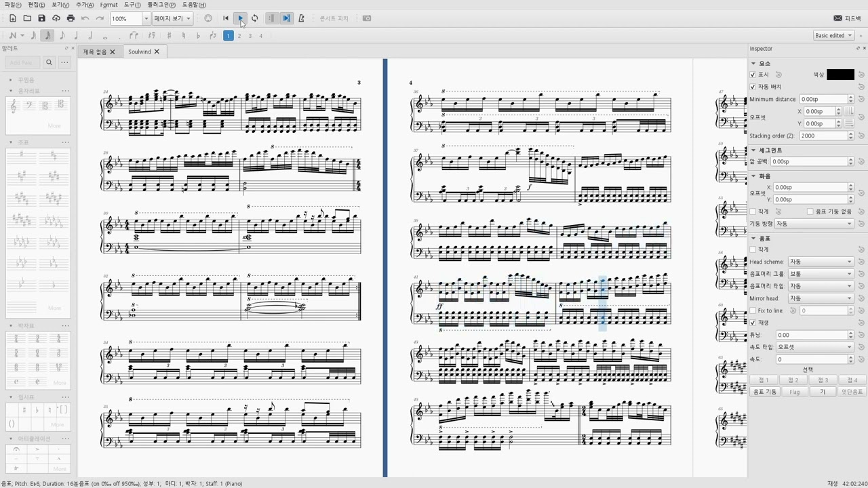Collapse the 세그먼트 section in Inspector

pyautogui.click(x=753, y=150)
